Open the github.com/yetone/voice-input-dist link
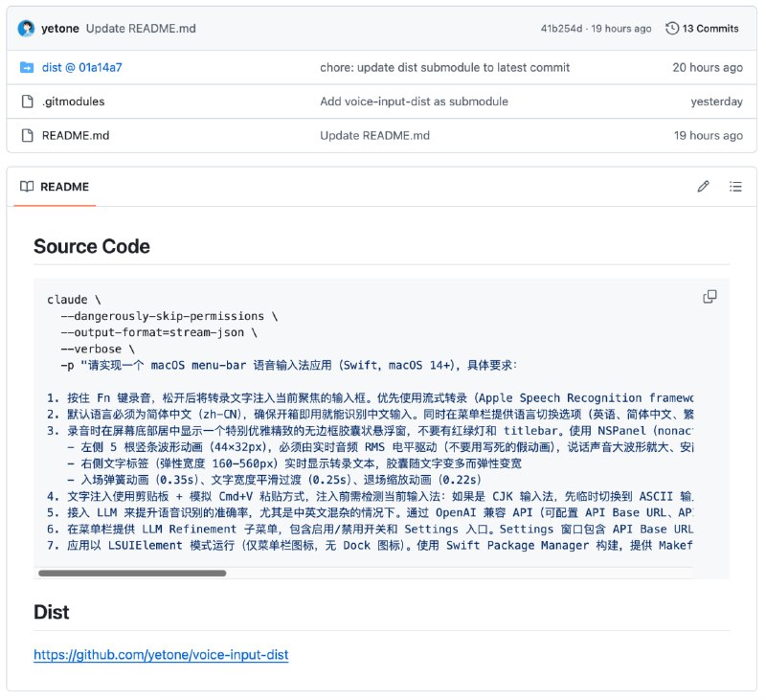This screenshot has width=766, height=700. point(161,655)
